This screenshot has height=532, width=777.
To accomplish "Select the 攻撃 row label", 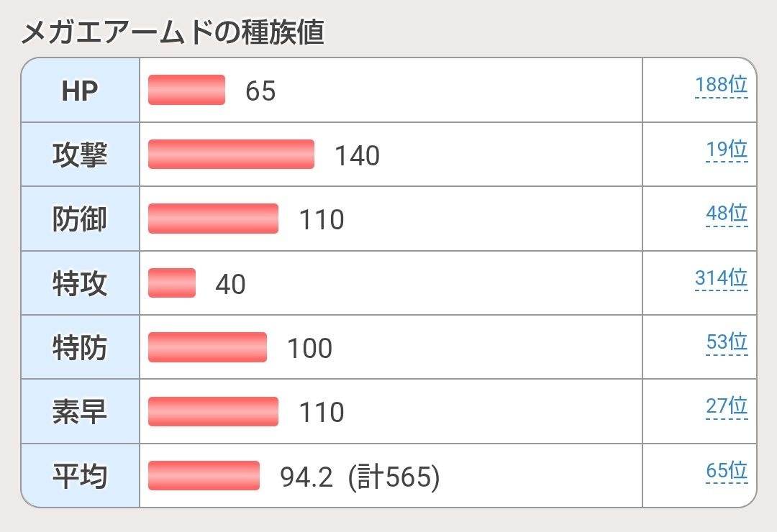I will [x=80, y=155].
